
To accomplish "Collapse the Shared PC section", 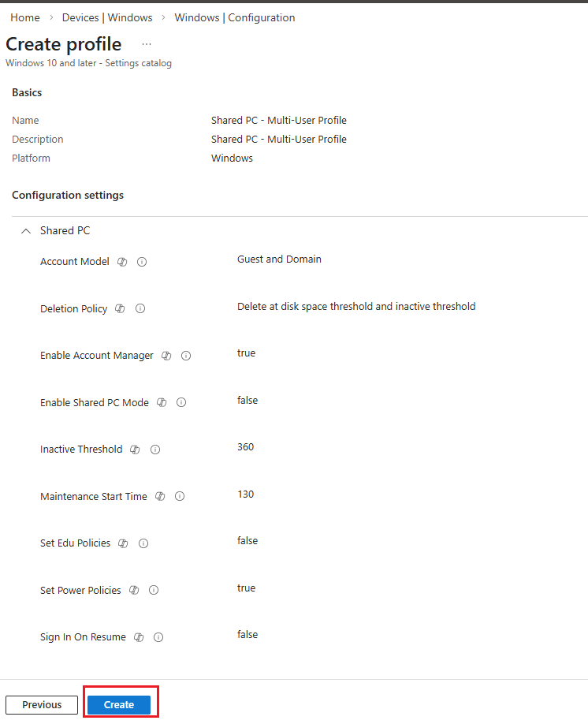I will pyautogui.click(x=26, y=231).
